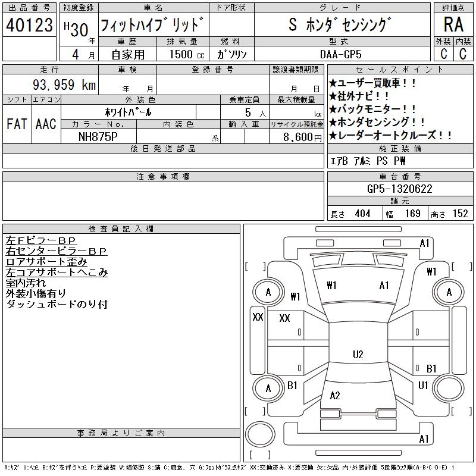Click 検査員記入欄 section header
Image resolution: width=476 pixels, height=476 pixels.
click(x=121, y=229)
